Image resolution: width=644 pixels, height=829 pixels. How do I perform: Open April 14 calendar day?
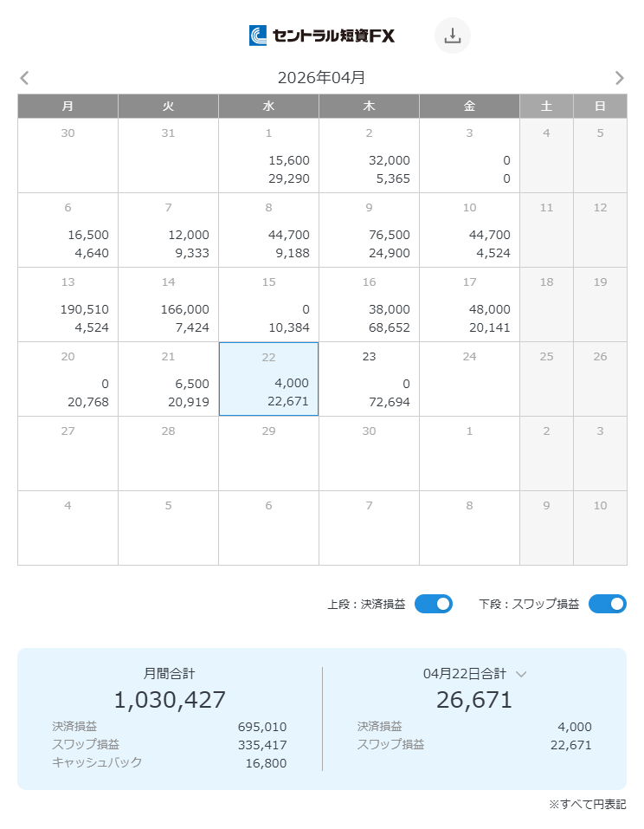pos(168,304)
